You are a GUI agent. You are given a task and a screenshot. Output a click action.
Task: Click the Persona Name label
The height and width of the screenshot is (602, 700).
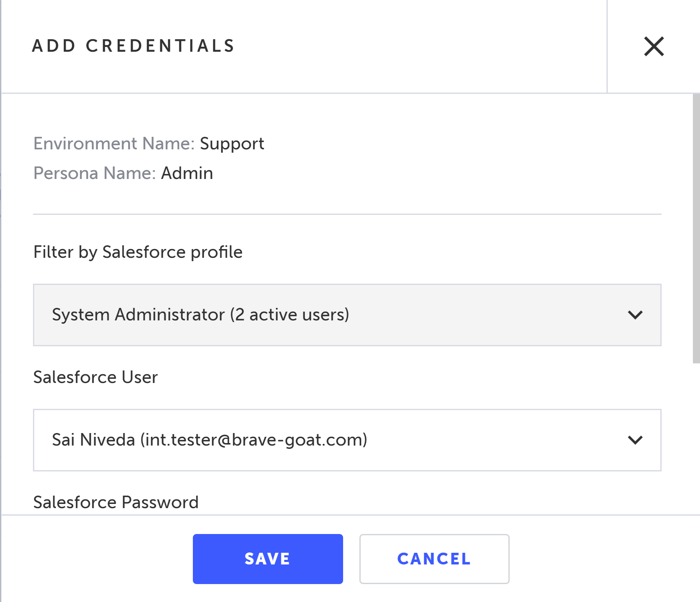94,173
